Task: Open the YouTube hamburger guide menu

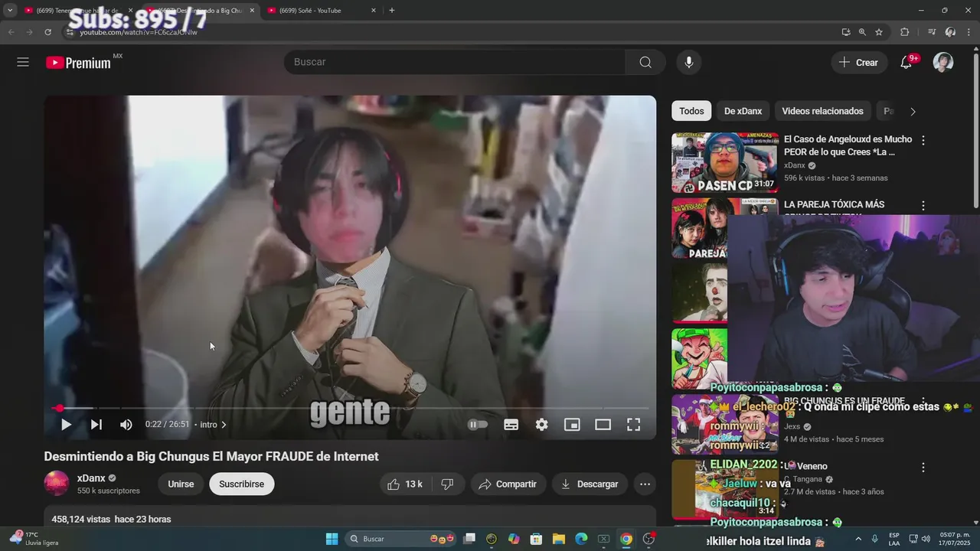Action: click(x=23, y=62)
